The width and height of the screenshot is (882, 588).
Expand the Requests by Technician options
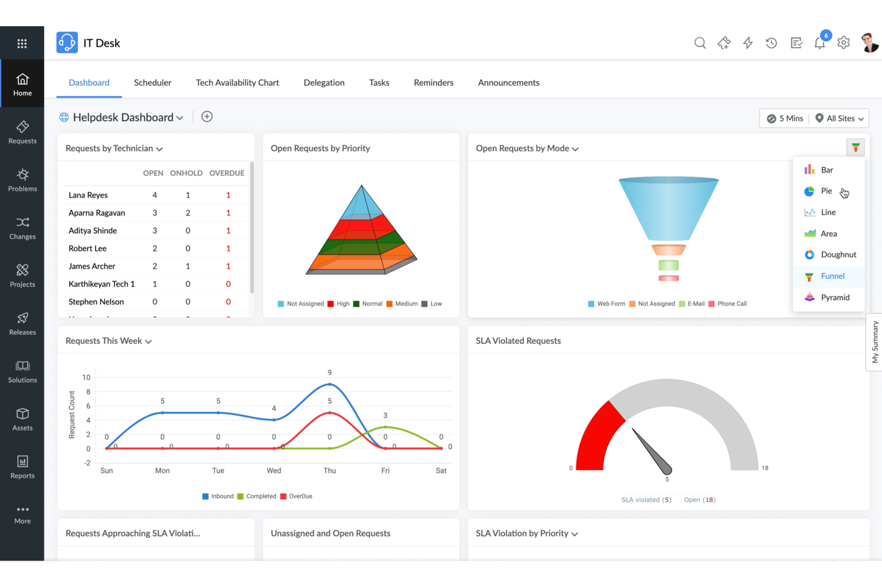pyautogui.click(x=159, y=148)
